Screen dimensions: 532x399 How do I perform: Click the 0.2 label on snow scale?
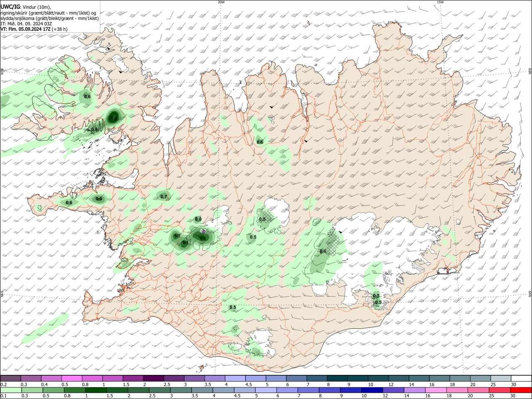click(x=3, y=384)
